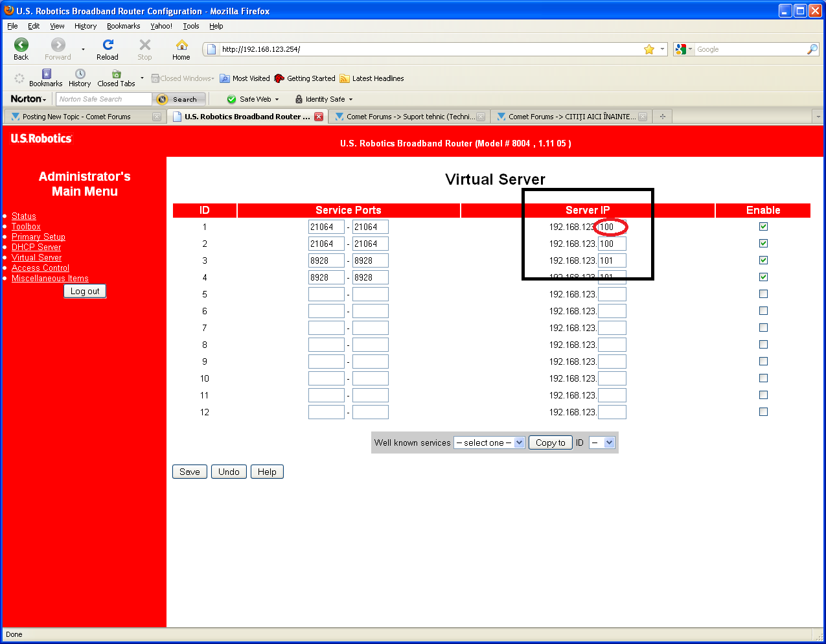
Task: Check Enable for virtual server ID 6
Action: tap(763, 311)
